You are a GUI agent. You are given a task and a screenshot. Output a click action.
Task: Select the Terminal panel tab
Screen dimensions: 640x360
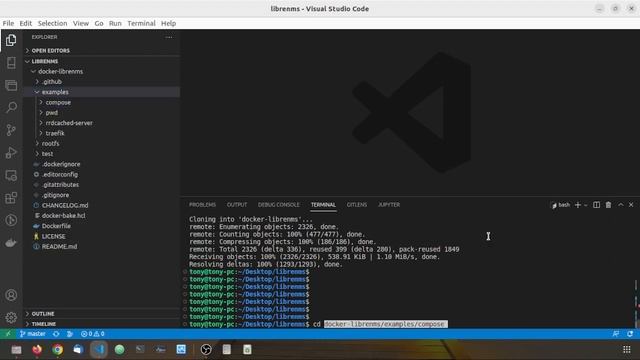coord(323,205)
